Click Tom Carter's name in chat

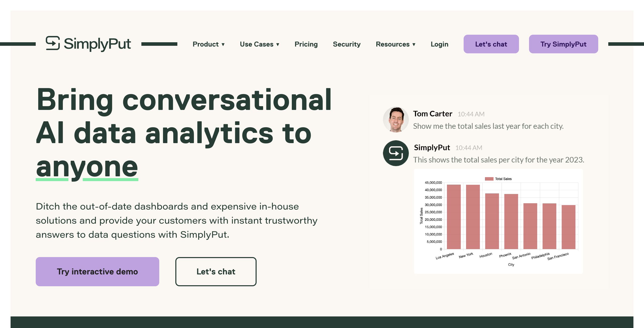pos(432,114)
